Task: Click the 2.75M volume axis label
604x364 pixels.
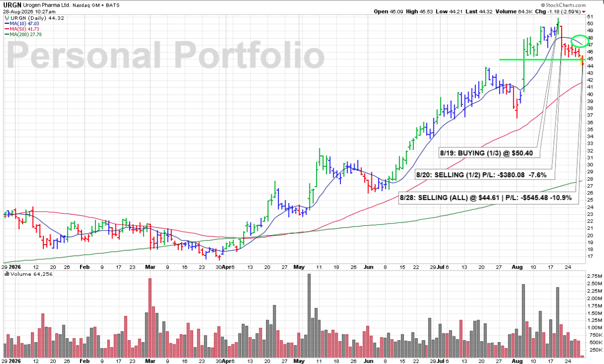Action: [x=594, y=276]
